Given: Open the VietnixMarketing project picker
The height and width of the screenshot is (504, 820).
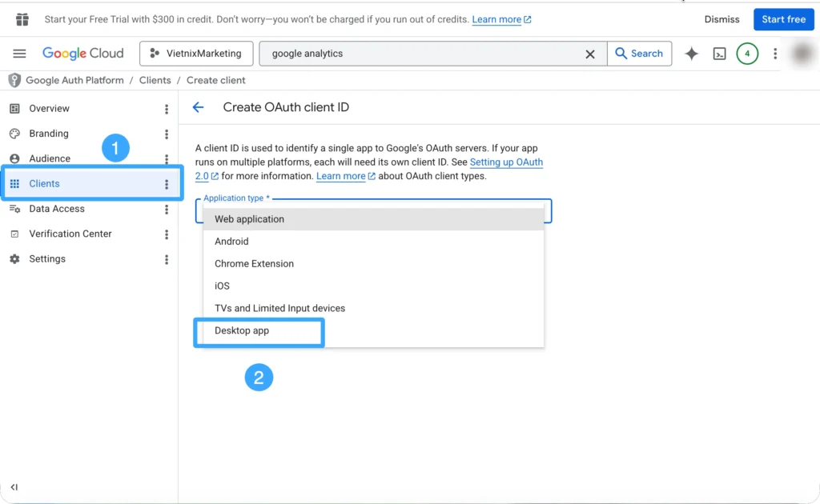Looking at the screenshot, I should click(x=196, y=54).
